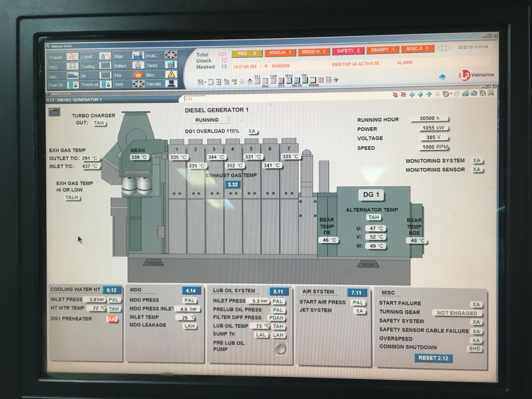This screenshot has width=532, height=399.
Task: Show the CAR alarm list
Action: [x=273, y=81]
